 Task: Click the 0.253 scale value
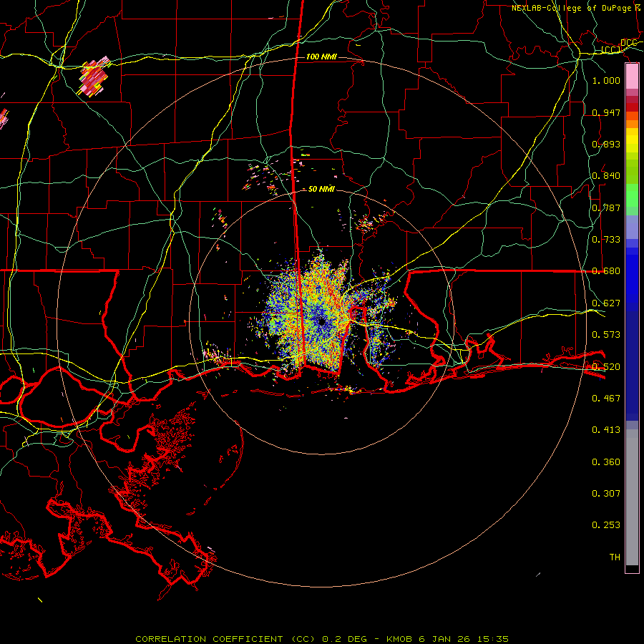pos(606,525)
